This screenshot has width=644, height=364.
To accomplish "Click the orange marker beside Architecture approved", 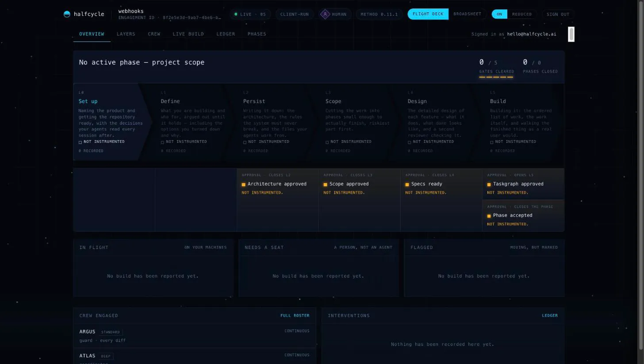I will click(243, 184).
